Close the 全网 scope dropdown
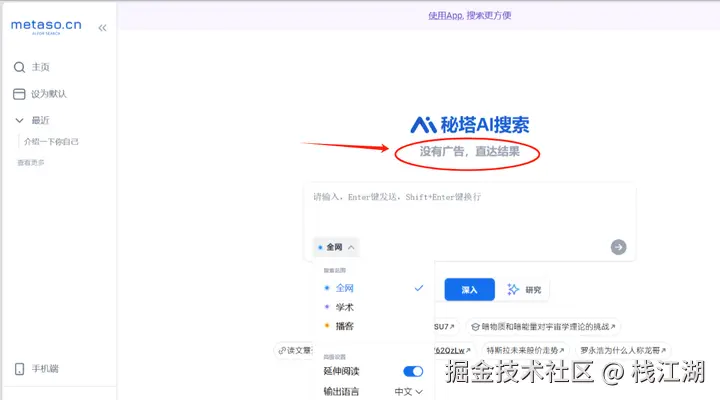Screen dimensions: 720x400 click(x=336, y=247)
